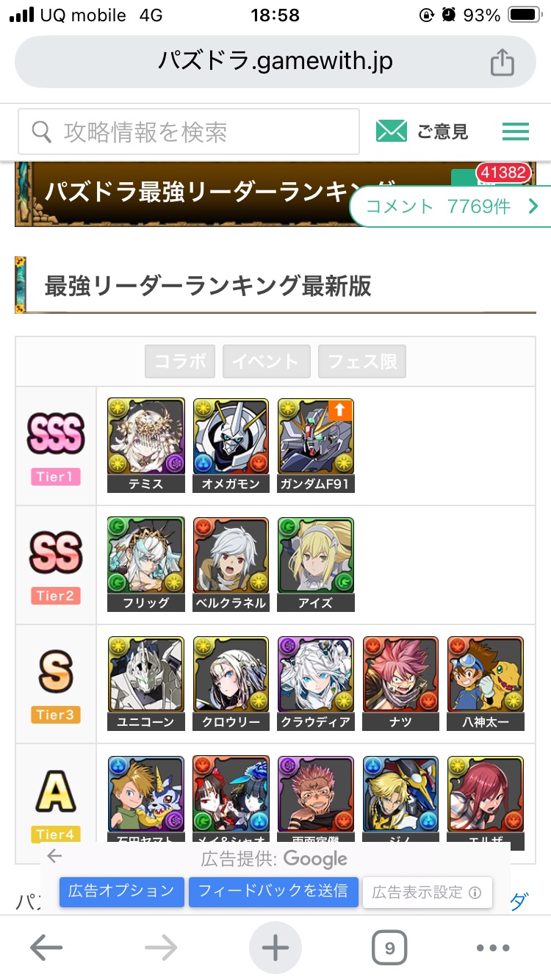Toggle the フェス限 filter
Screen dimensions: 551x980
click(362, 361)
